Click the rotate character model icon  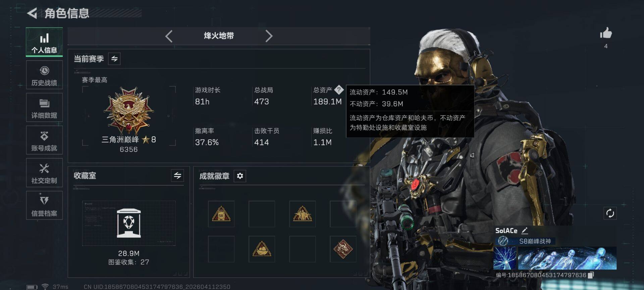click(610, 213)
